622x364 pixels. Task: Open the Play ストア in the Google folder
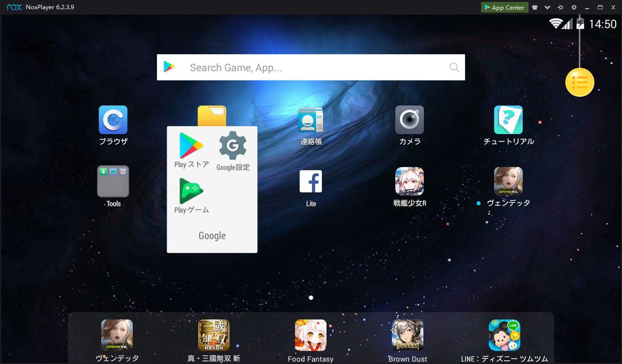(191, 145)
